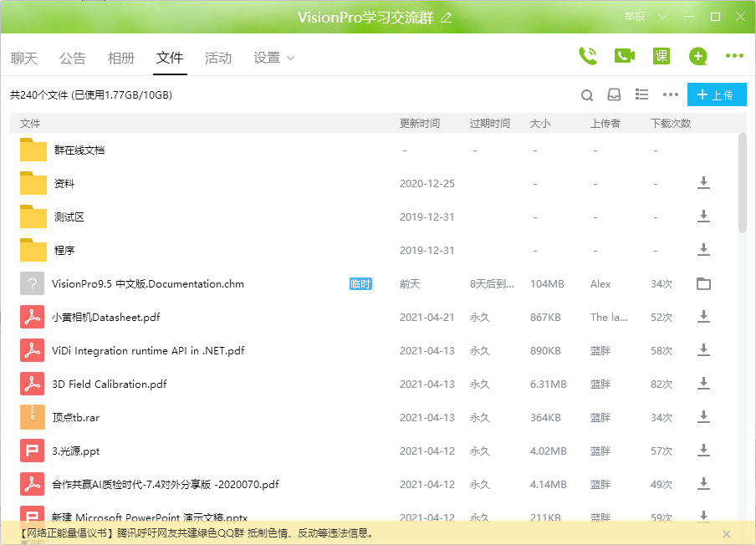The height and width of the screenshot is (545, 756).
Task: Switch to the 公告 tab
Action: tap(72, 59)
